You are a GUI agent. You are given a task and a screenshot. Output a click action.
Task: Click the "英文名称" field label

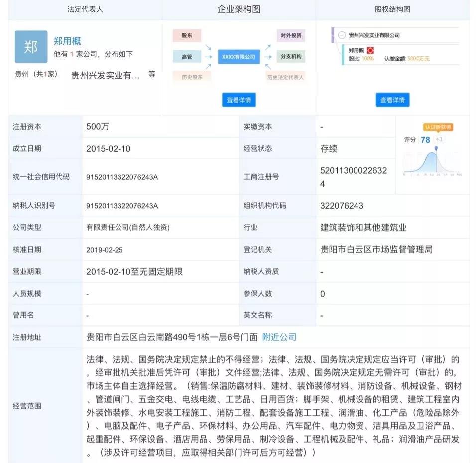pyautogui.click(x=258, y=315)
